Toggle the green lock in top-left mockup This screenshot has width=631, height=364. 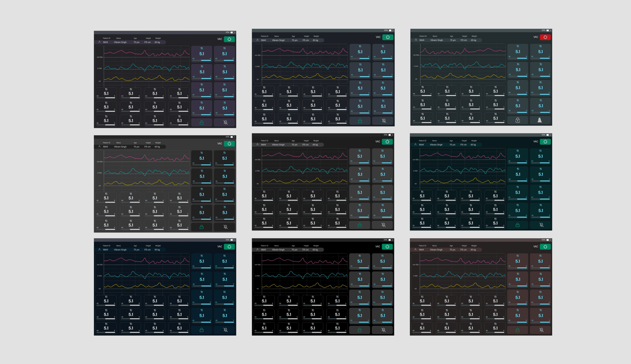click(202, 122)
